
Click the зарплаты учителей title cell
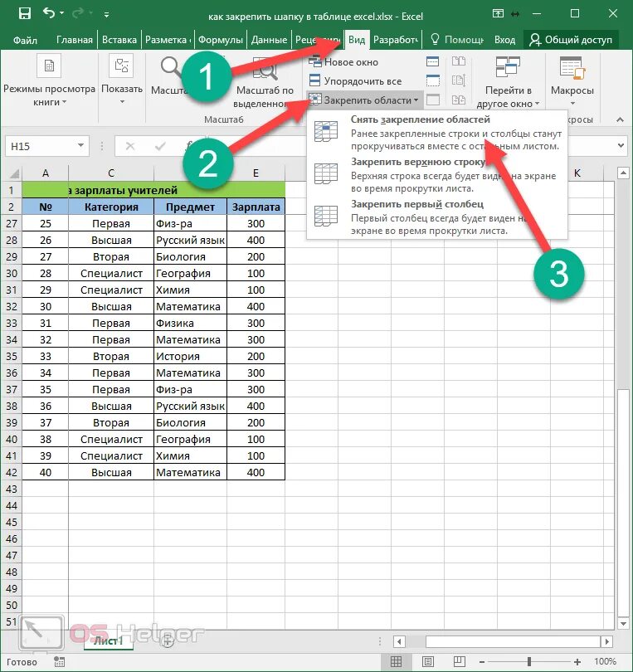tap(153, 190)
